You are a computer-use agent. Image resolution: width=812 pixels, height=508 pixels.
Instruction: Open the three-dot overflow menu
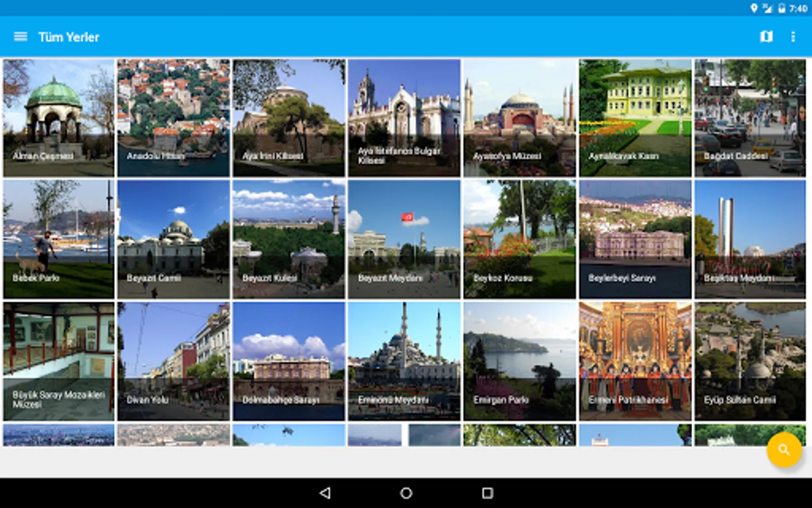793,37
